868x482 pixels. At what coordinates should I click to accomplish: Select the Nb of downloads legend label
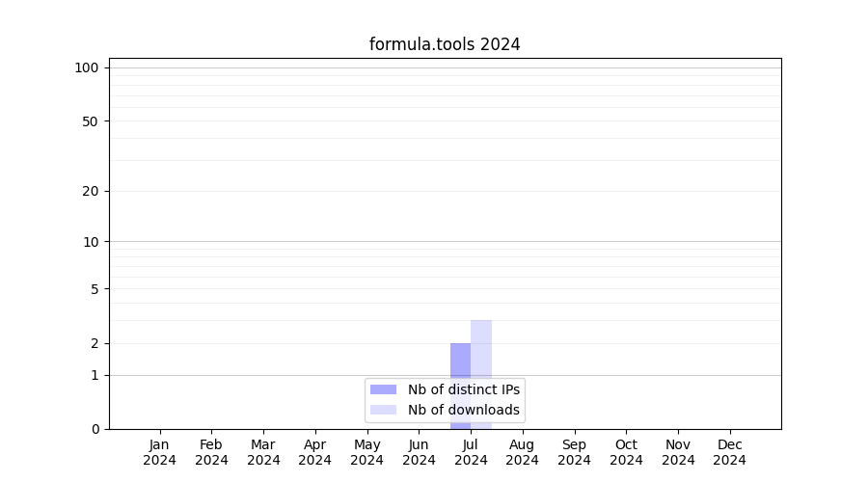coord(464,410)
